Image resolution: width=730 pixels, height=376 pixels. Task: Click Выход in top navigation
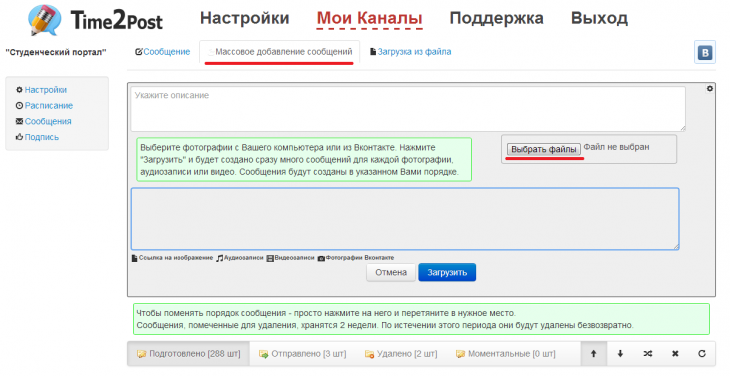tap(599, 18)
